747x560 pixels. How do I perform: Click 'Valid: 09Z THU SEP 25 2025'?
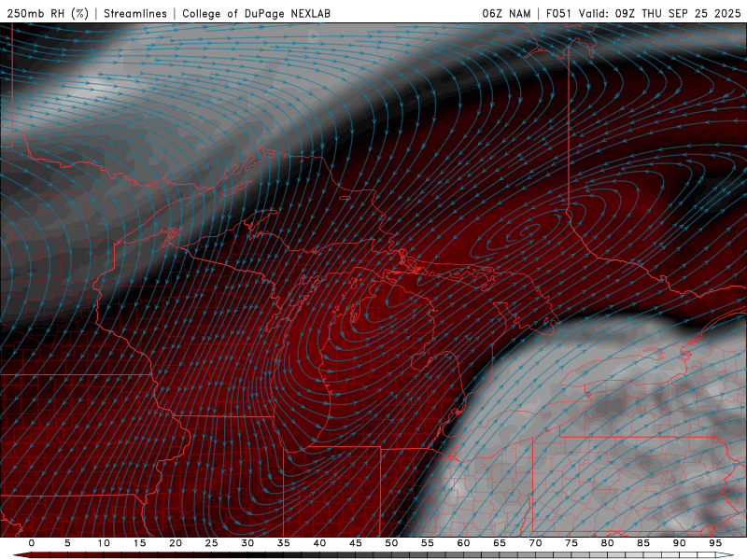pos(660,13)
